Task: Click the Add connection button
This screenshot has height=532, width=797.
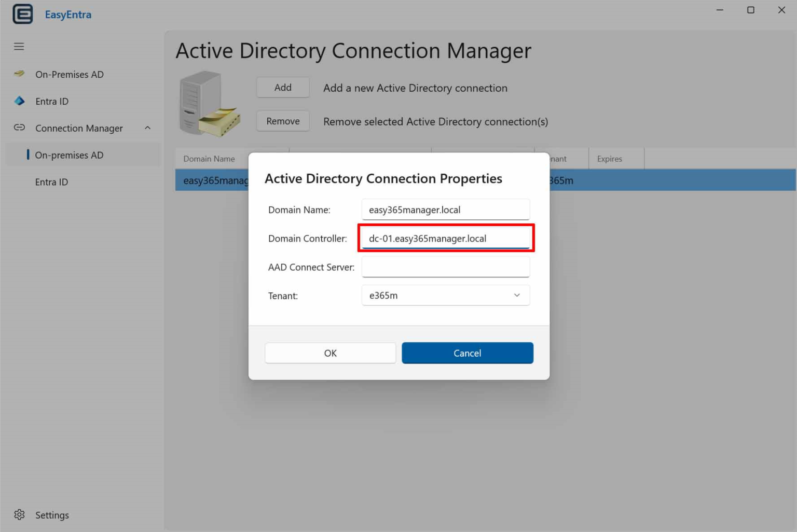Action: point(283,88)
